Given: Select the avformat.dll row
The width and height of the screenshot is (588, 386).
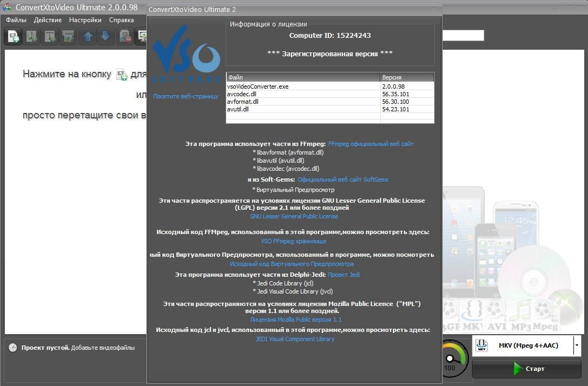Looking at the screenshot, I should pos(330,102).
